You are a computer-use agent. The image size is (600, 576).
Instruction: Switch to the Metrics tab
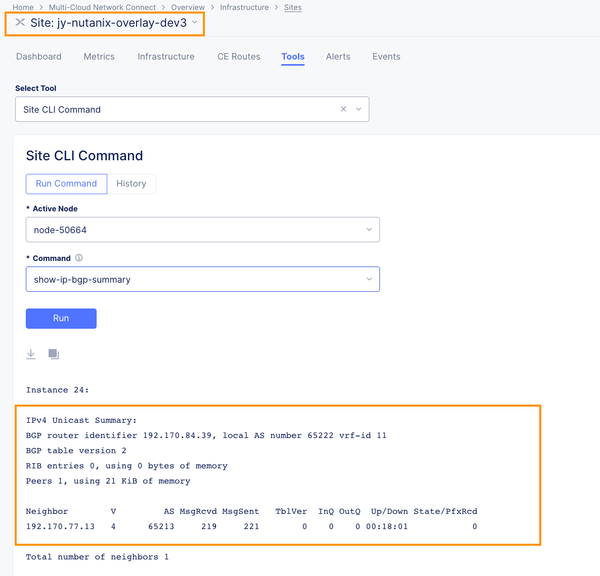(x=99, y=57)
